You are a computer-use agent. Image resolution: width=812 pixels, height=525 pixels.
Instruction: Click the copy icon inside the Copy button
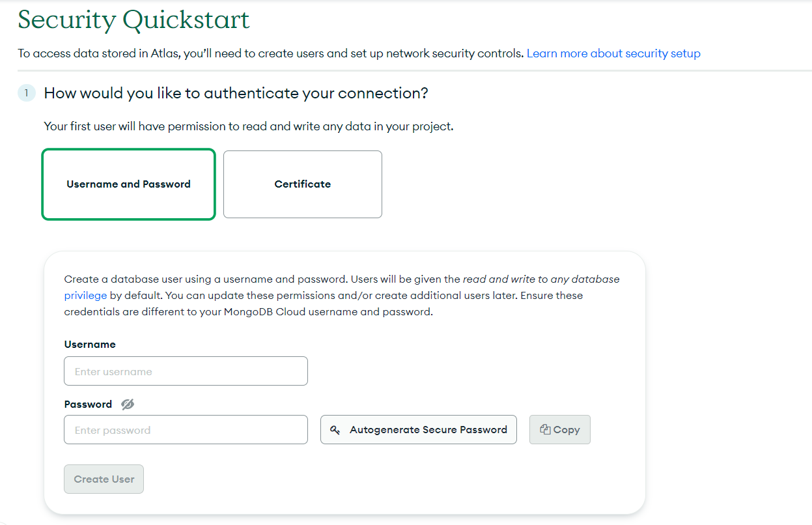544,429
